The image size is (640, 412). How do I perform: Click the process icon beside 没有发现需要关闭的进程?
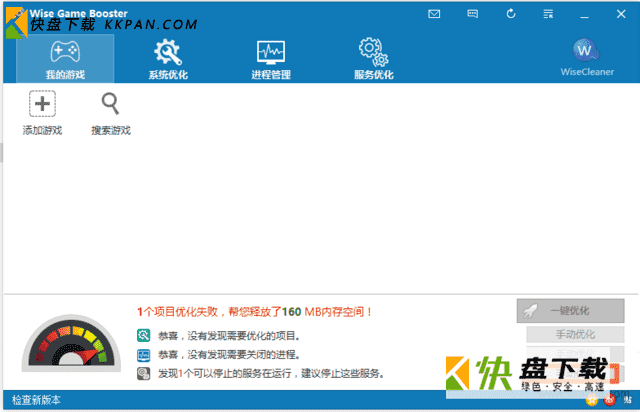143,355
